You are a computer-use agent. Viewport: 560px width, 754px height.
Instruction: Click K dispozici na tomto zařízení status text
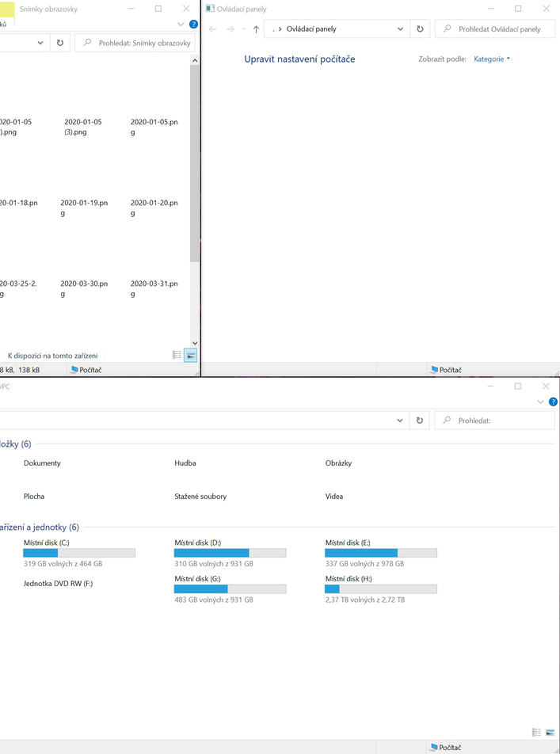coord(52,356)
